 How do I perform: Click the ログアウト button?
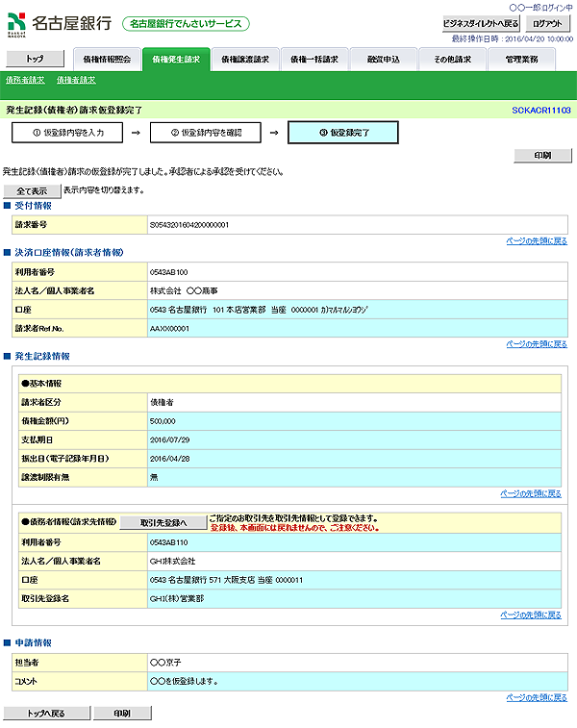click(547, 23)
